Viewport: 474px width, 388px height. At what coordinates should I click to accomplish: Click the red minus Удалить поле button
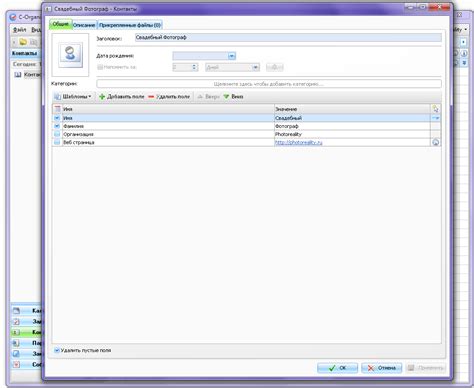click(169, 97)
